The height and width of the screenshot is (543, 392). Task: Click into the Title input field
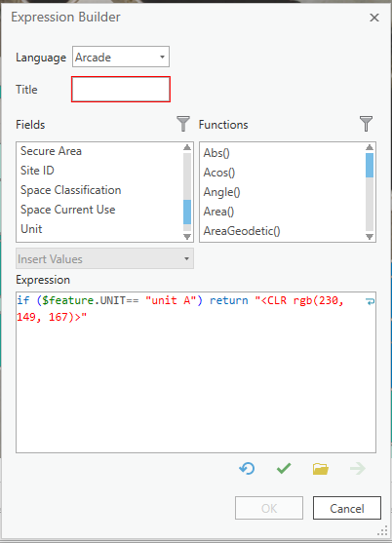click(x=121, y=90)
